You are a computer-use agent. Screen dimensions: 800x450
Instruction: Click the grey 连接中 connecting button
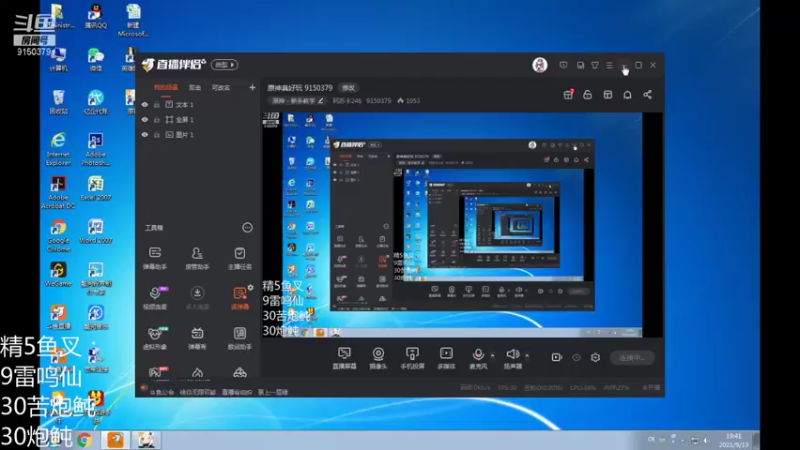632,358
